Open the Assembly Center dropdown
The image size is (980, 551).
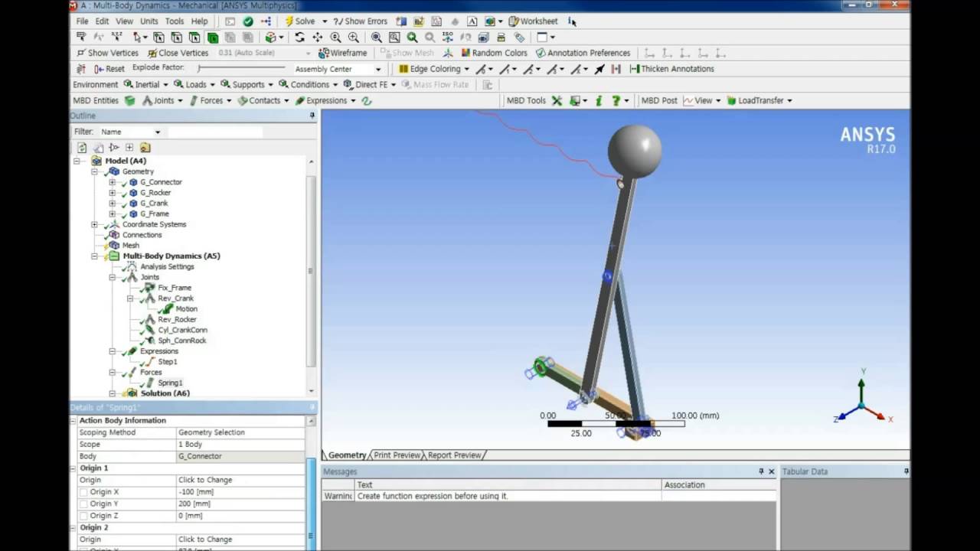pos(377,69)
